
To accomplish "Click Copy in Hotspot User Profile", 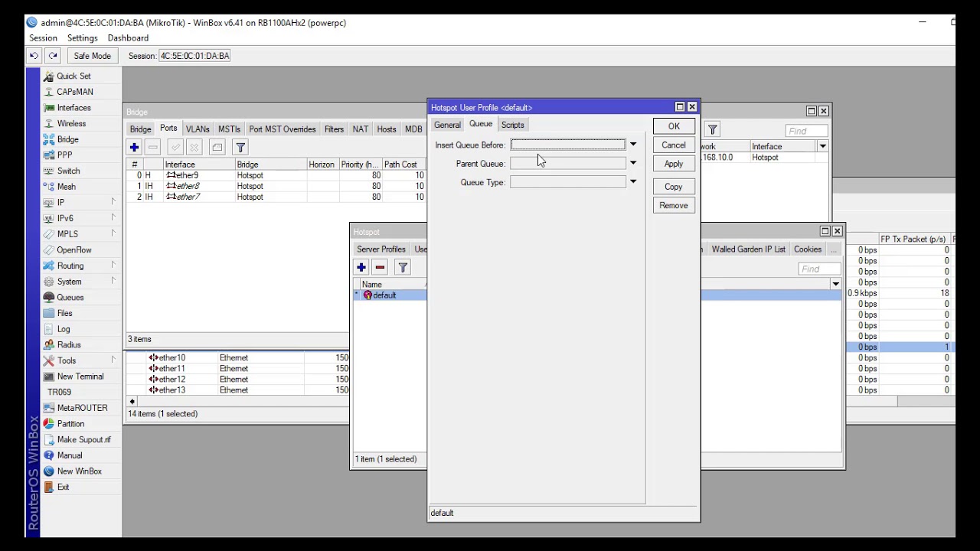I will tap(674, 187).
